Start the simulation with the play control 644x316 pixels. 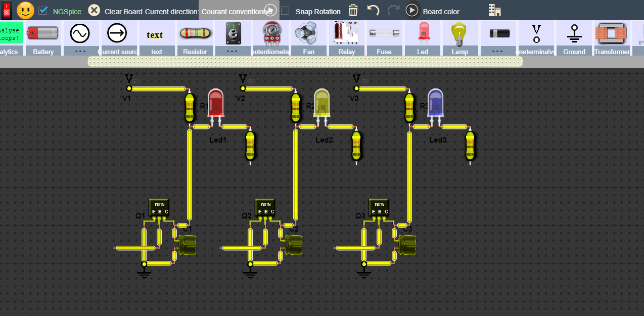[412, 10]
